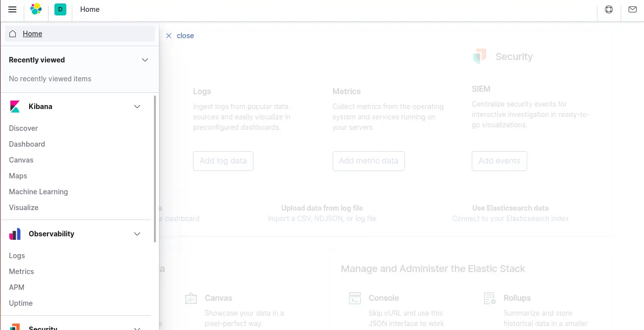
Task: Click the Security shield logo in sidebar
Action: click(x=15, y=327)
